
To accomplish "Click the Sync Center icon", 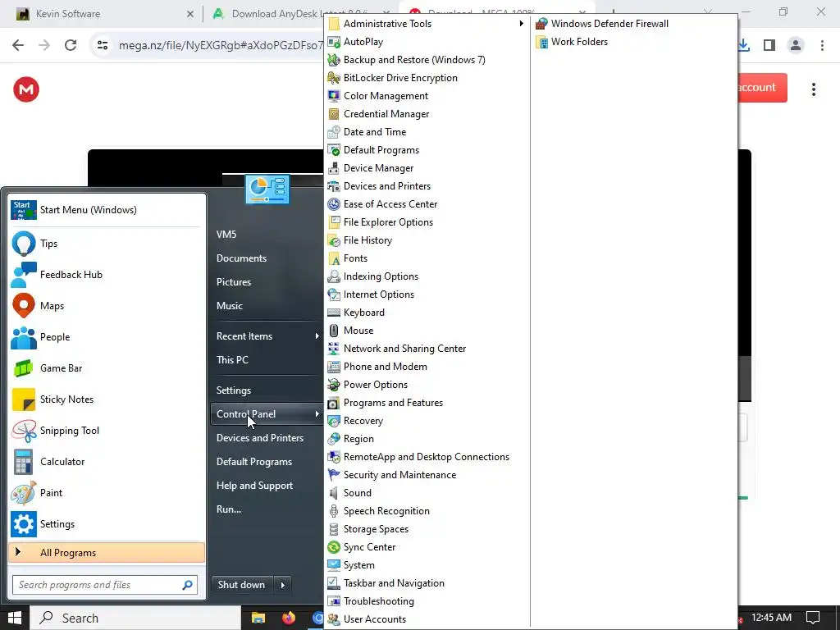I will (x=334, y=547).
